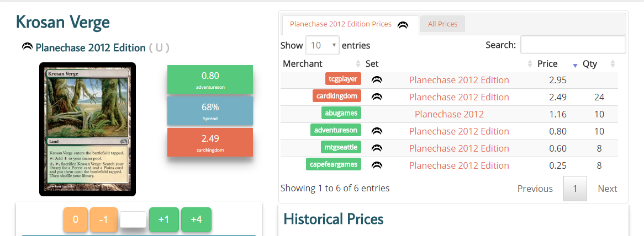The width and height of the screenshot is (644, 236).
Task: Go to Next page of results
Action: (x=607, y=189)
